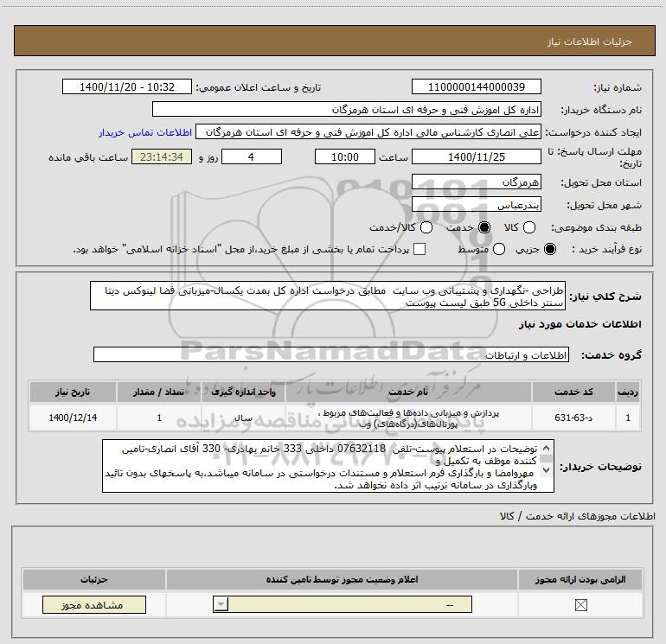Toggle the mandatory permit checkbox
Image resolution: width=666 pixels, height=644 pixels.
[581, 605]
